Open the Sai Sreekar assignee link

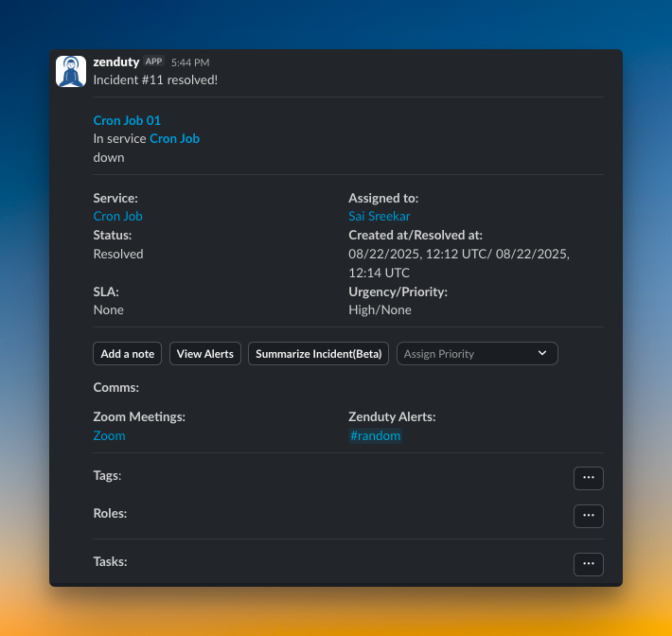(380, 216)
